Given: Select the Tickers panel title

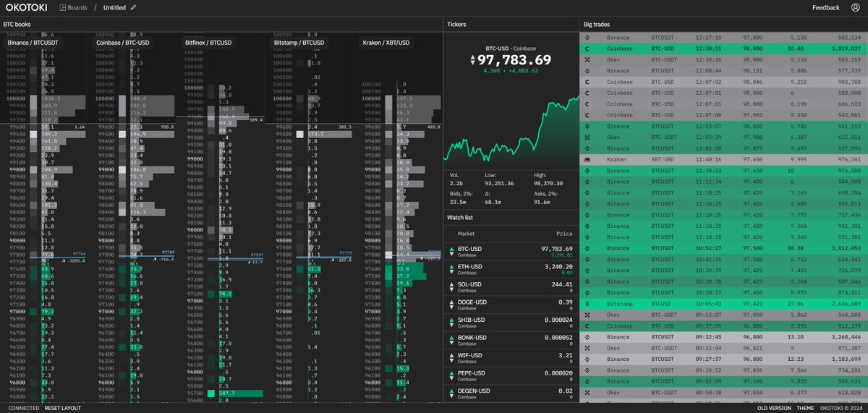Looking at the screenshot, I should (457, 24).
